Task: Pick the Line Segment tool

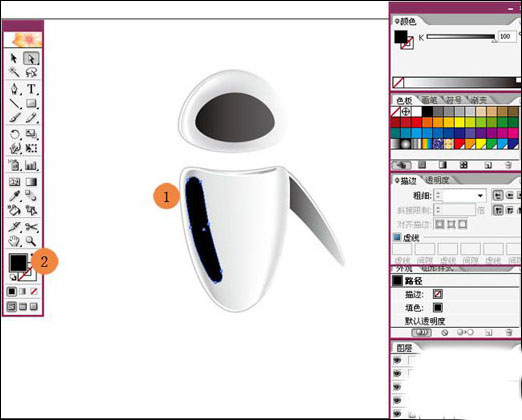Action: tap(14, 104)
